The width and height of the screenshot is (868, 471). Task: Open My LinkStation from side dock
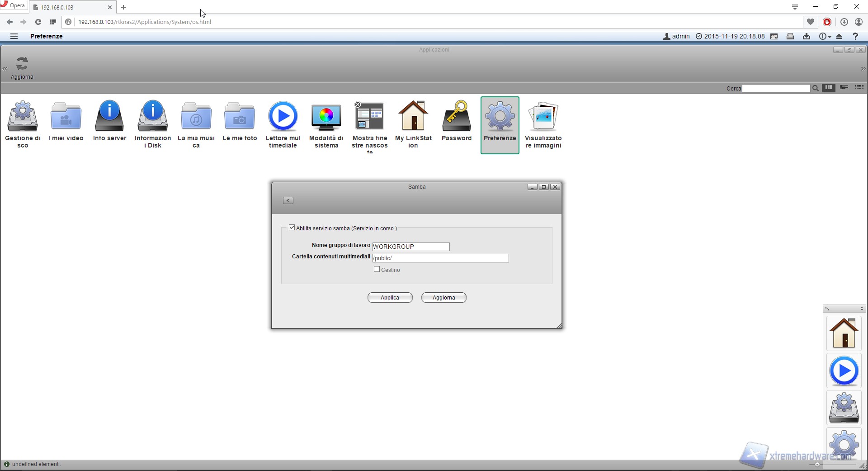[x=844, y=333]
